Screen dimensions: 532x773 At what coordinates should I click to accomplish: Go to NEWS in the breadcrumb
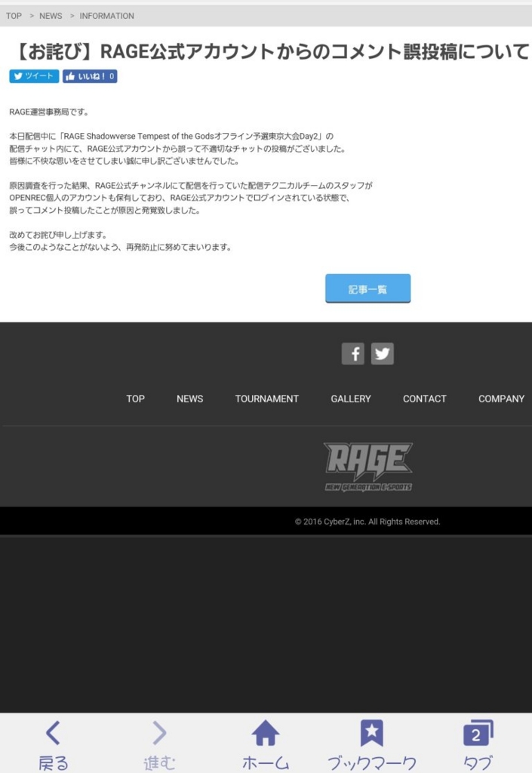point(51,16)
